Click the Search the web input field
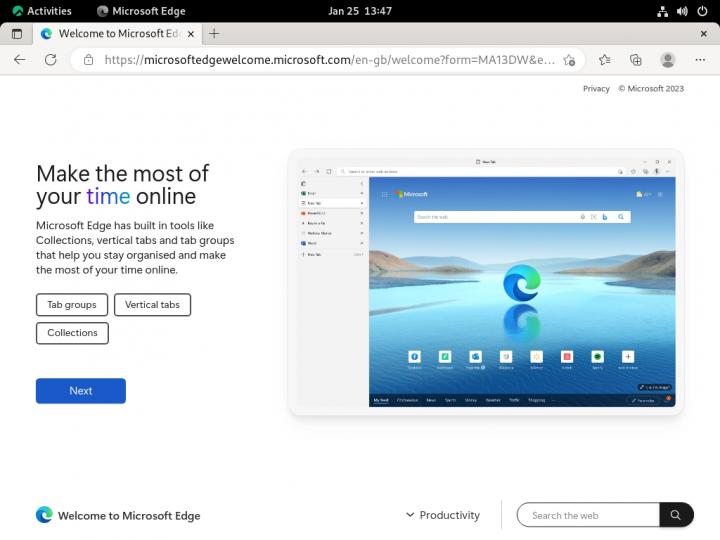Image resolution: width=720 pixels, height=540 pixels. [x=588, y=515]
